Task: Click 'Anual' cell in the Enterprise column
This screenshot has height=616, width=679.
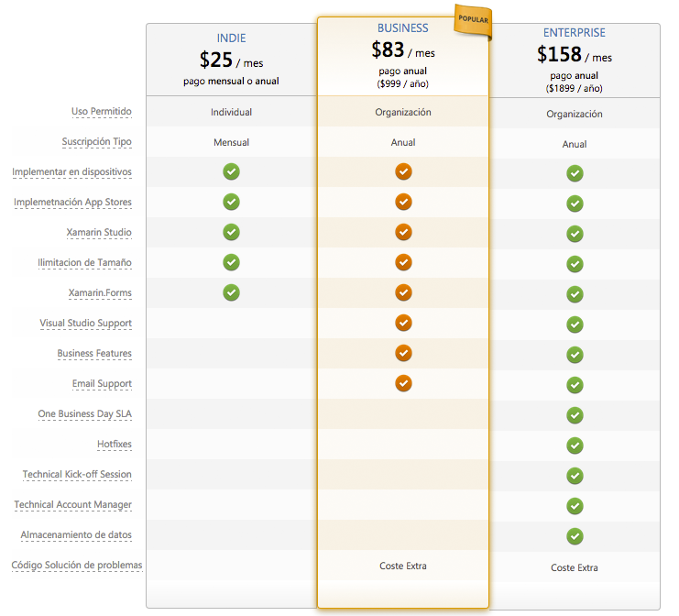Action: 575,144
